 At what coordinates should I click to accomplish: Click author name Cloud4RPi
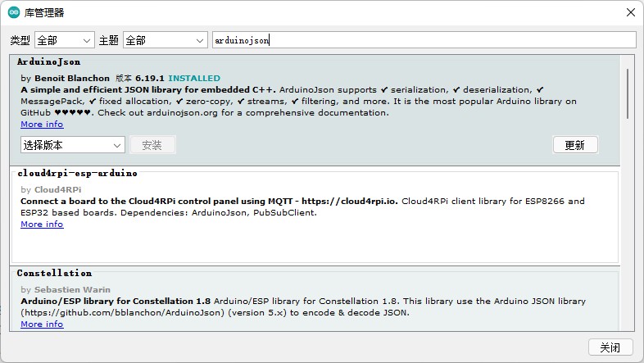[58, 190]
